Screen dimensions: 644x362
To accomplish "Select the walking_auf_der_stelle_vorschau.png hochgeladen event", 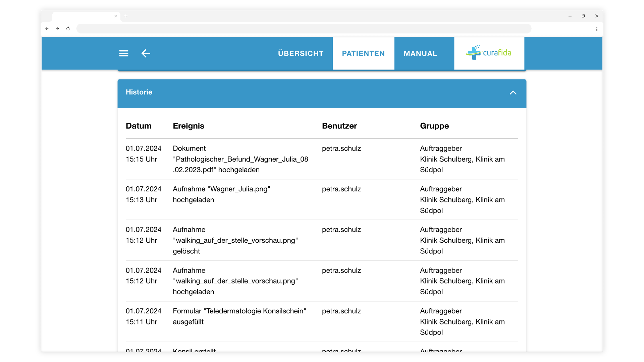I will click(x=235, y=281).
